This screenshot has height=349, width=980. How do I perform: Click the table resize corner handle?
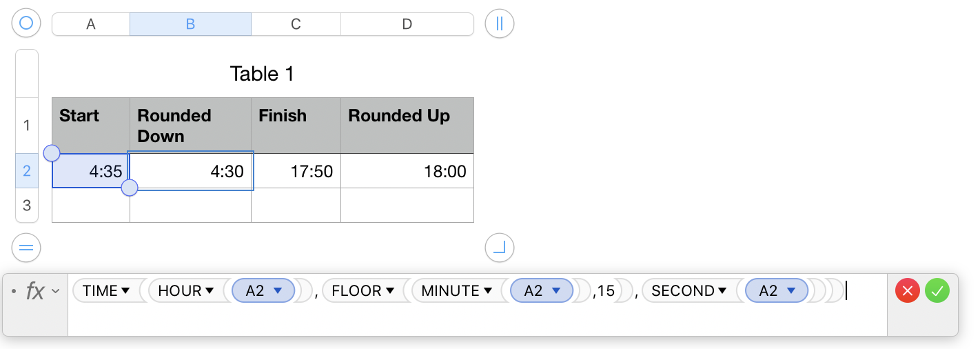point(500,248)
